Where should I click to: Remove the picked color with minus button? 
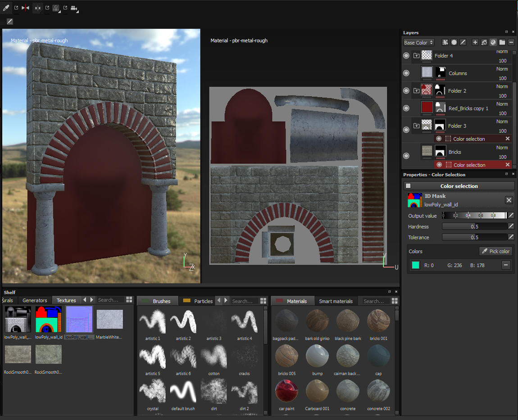coord(506,265)
